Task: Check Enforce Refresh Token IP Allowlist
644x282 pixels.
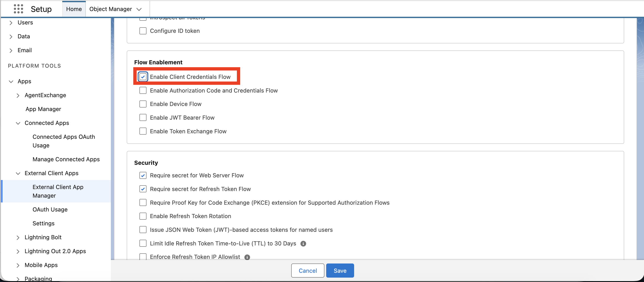Action: click(x=143, y=257)
